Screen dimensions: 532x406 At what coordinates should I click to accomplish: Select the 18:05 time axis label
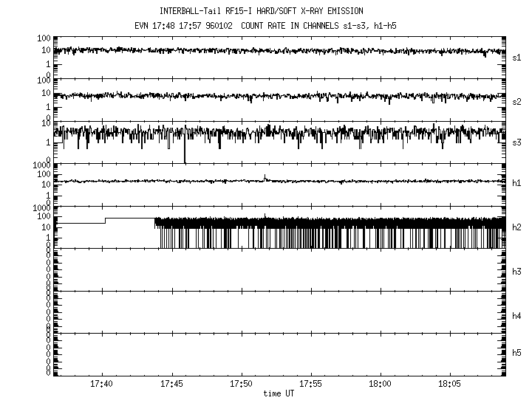pos(449,385)
